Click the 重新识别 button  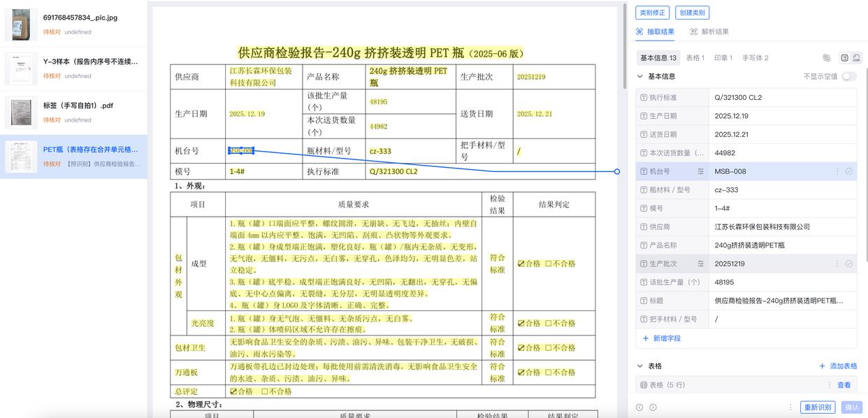point(818,408)
